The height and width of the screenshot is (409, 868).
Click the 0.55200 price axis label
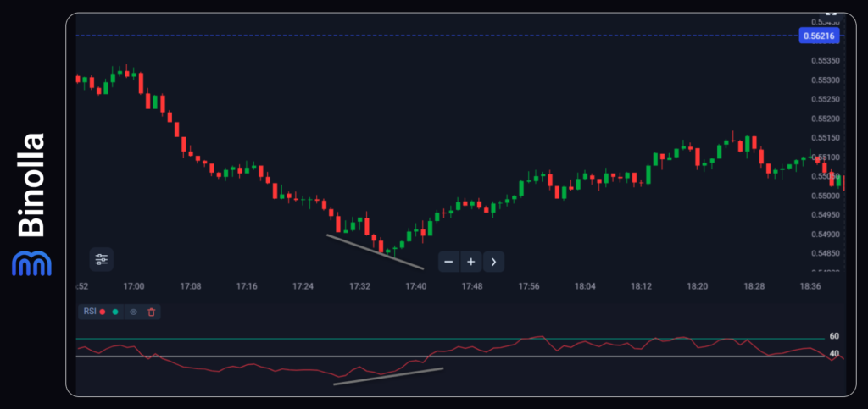(x=826, y=119)
